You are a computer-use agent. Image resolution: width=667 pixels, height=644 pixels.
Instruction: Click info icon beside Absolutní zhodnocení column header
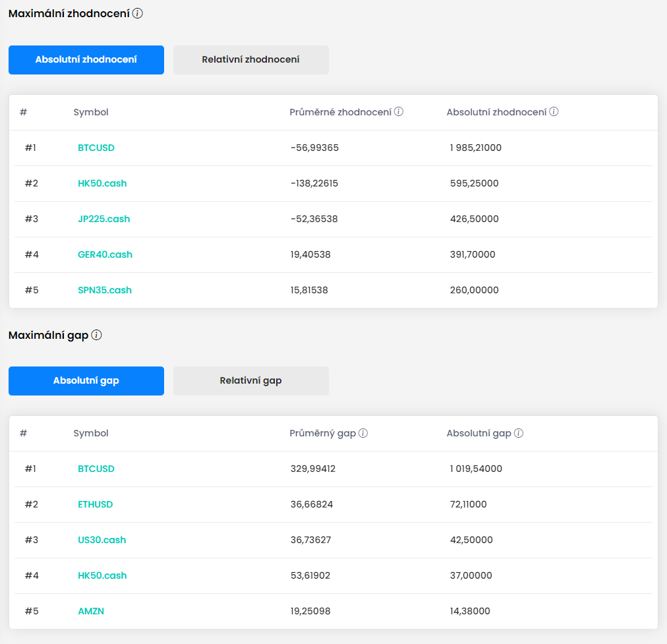554,112
